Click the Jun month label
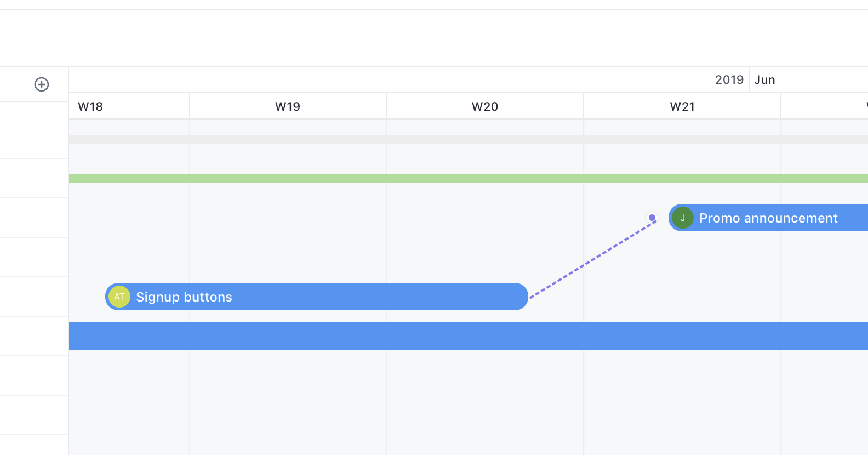 click(x=764, y=80)
